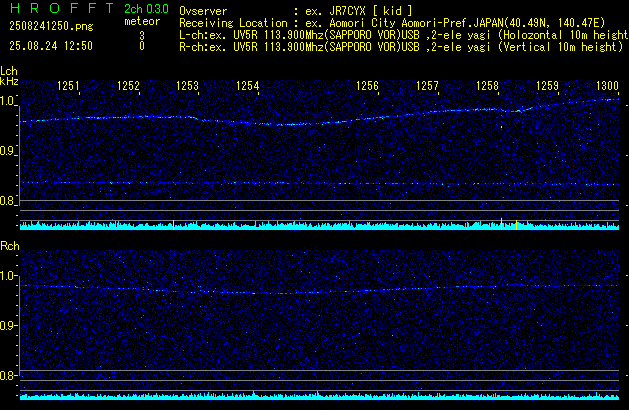The height and width of the screenshot is (410, 629).
Task: Click the 0.9 frequency label on Lch axis
Action: pos(7,151)
